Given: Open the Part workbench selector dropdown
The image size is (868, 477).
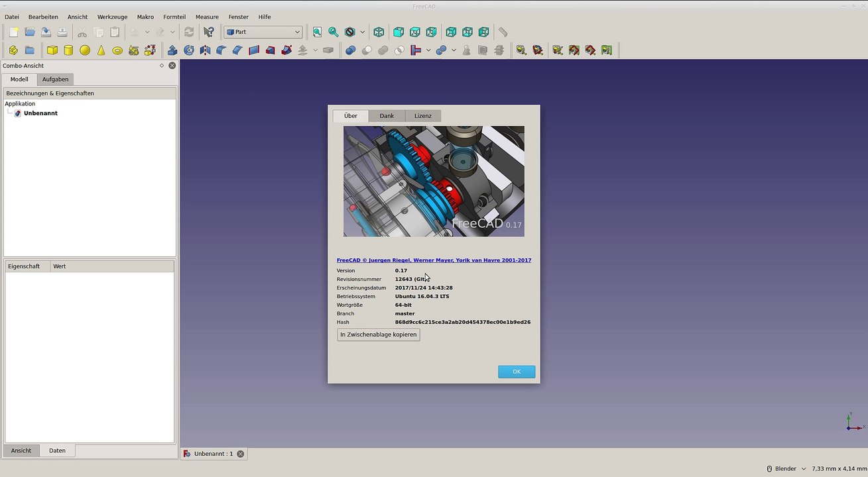Looking at the screenshot, I should (263, 32).
